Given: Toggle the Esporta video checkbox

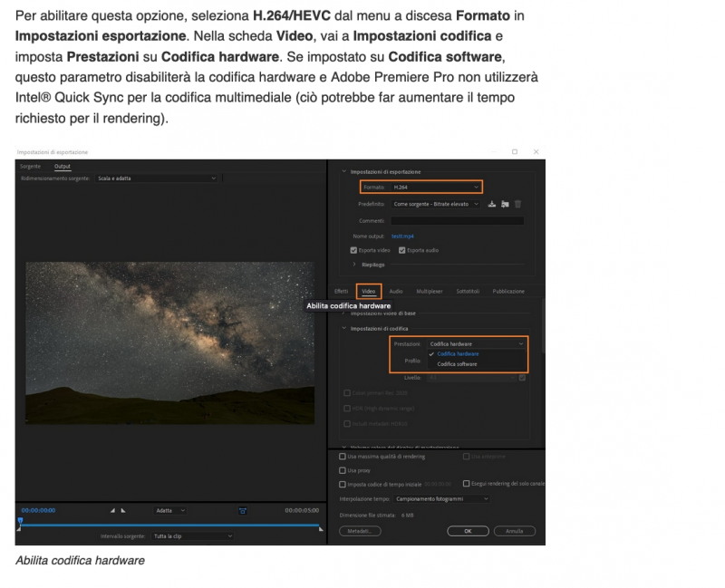Looking at the screenshot, I should coord(353,249).
